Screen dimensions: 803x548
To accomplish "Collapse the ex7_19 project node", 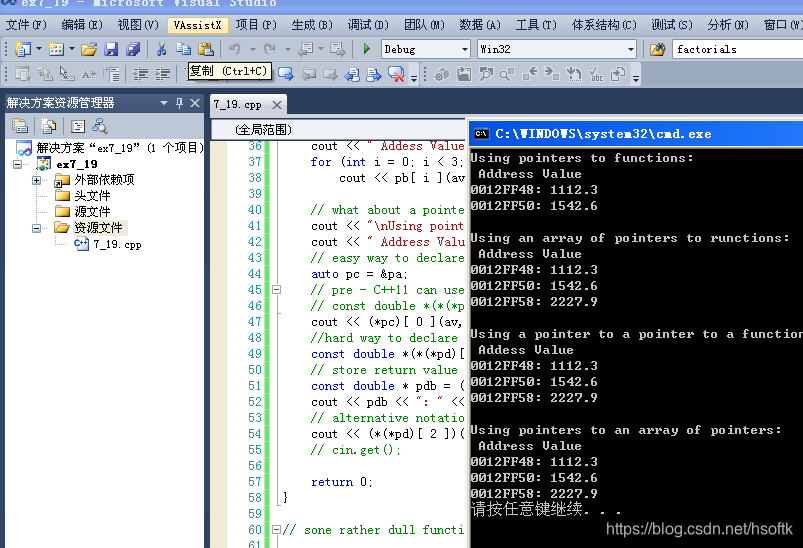I will coord(17,164).
